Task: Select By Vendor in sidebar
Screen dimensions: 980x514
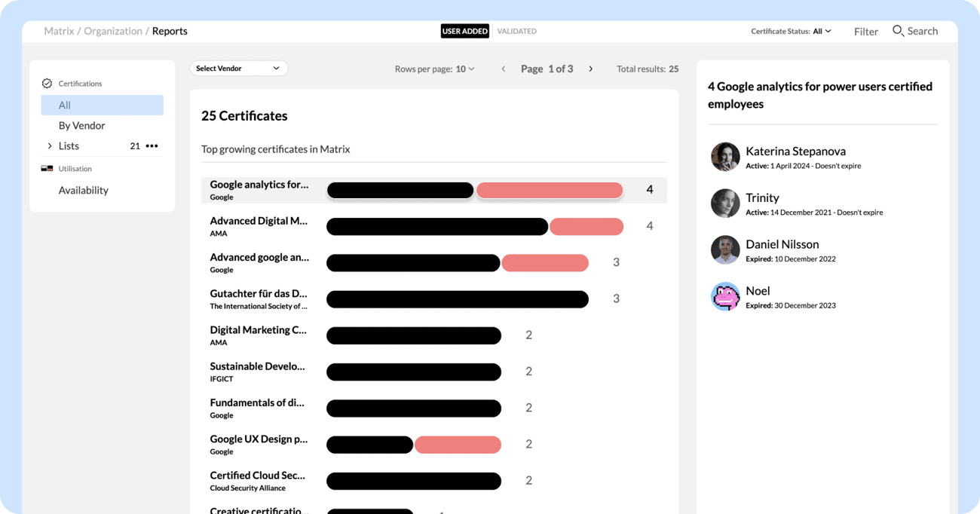Action: coord(82,126)
